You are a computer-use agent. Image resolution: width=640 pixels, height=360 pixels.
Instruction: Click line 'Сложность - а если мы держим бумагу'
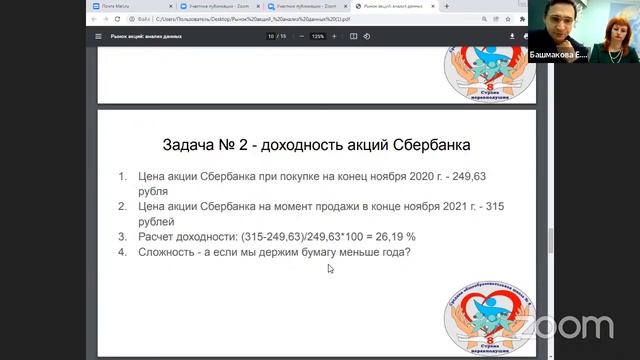[x=274, y=252]
